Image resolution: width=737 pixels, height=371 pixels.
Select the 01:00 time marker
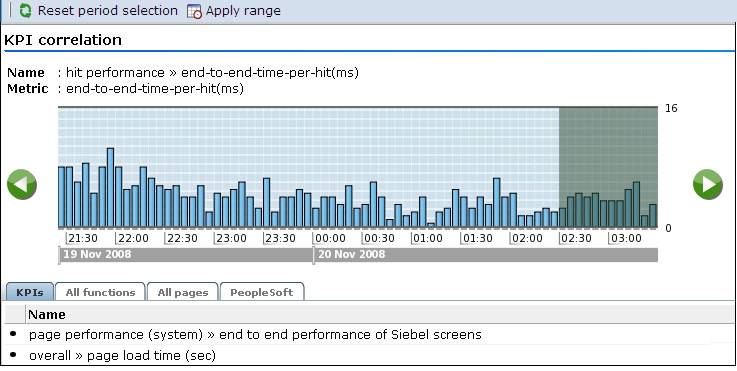click(428, 238)
